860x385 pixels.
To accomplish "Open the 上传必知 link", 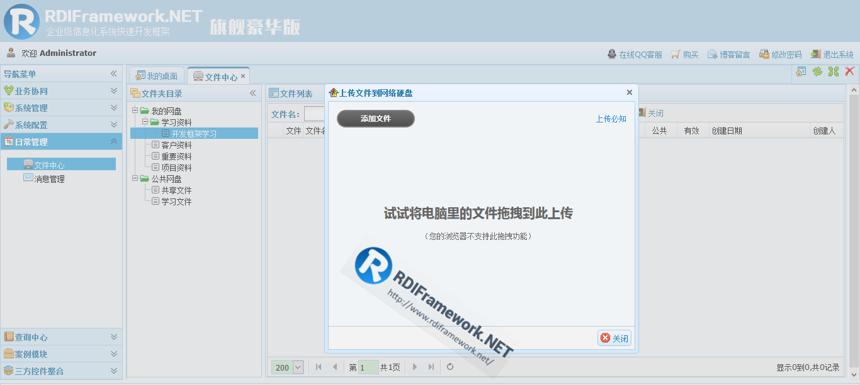I will 611,119.
